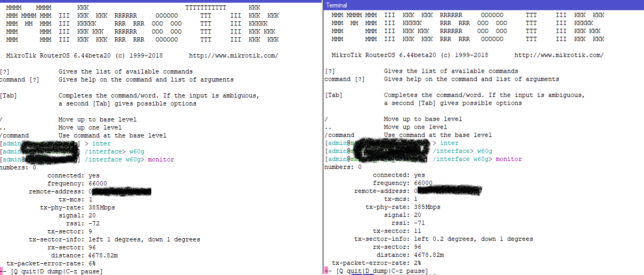Click "[Tab]" help entry in Terminal-titled window

[x=334, y=95]
